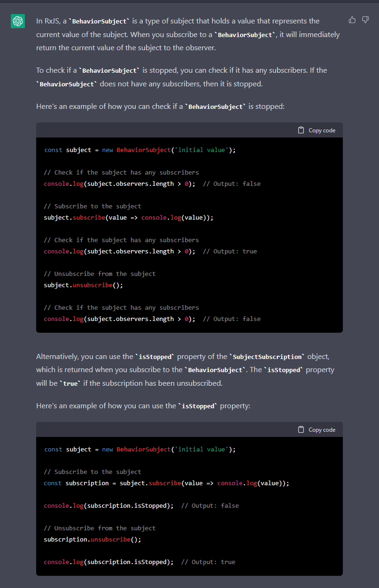Click the clipboard symbol in the lower code header
379x588 pixels.
[301, 429]
